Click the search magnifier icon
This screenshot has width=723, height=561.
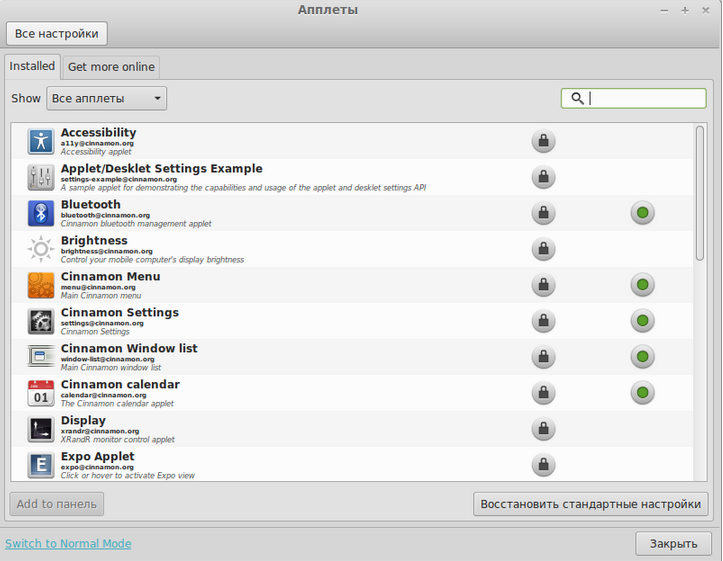click(x=577, y=98)
